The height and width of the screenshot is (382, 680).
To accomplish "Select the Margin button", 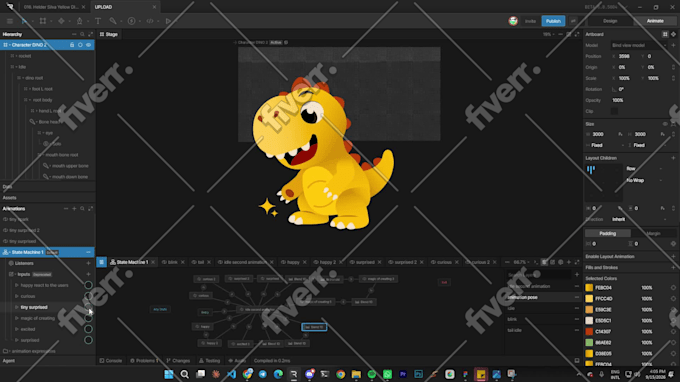I will coord(653,233).
